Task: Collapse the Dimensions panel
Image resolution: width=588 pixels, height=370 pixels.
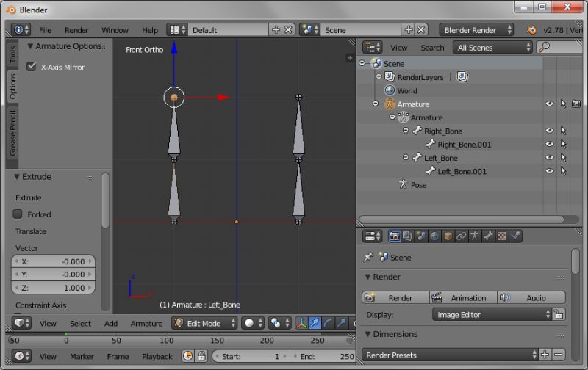Action: click(368, 334)
